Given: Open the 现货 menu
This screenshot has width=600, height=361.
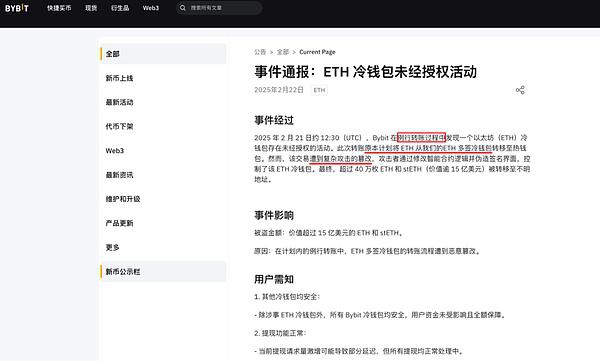Looking at the screenshot, I should point(91,8).
